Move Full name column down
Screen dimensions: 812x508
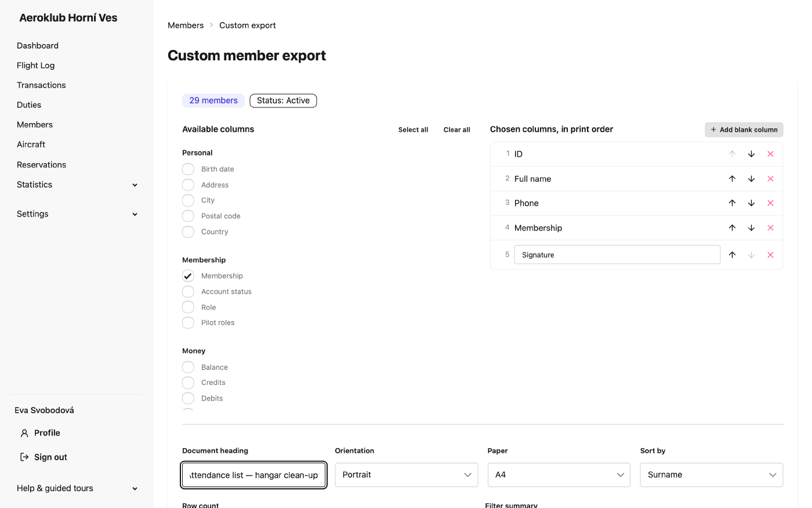click(751, 179)
